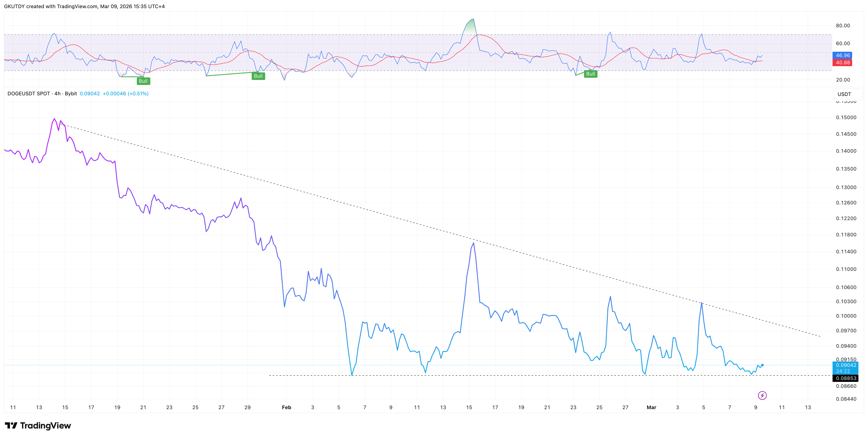
Task: Click the Bull label near Feb 24
Action: coord(590,74)
